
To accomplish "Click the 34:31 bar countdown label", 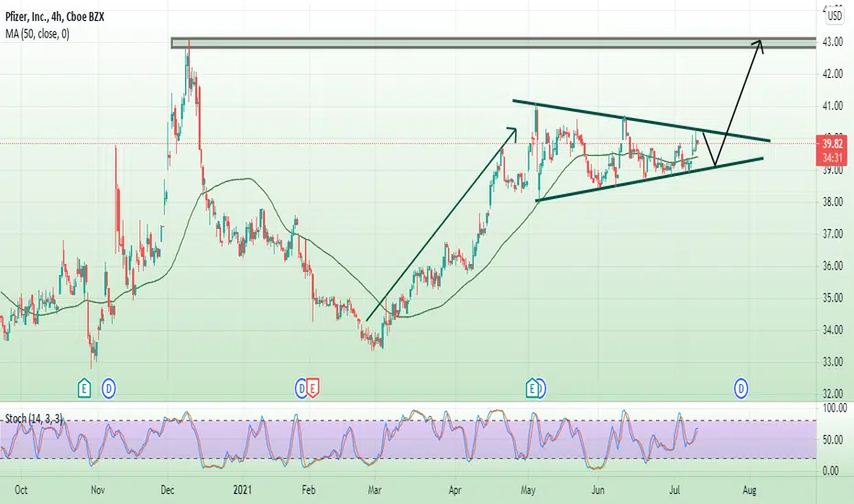I will [x=833, y=158].
